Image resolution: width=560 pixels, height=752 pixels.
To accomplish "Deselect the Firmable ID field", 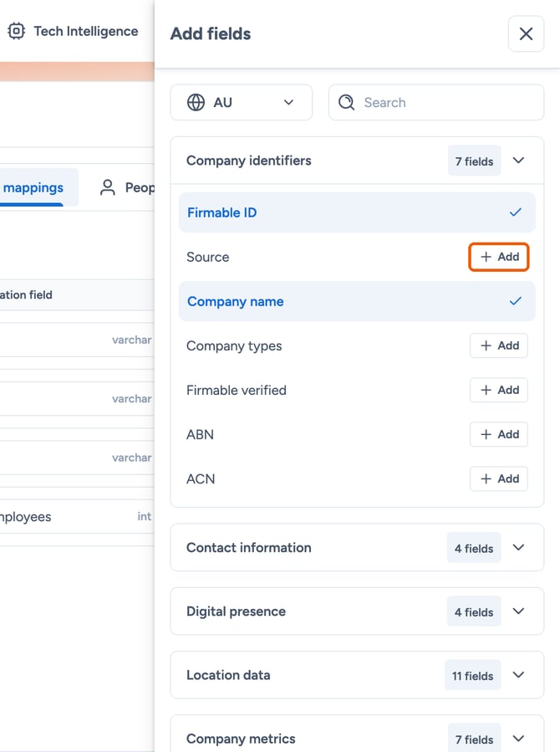I will (x=357, y=212).
